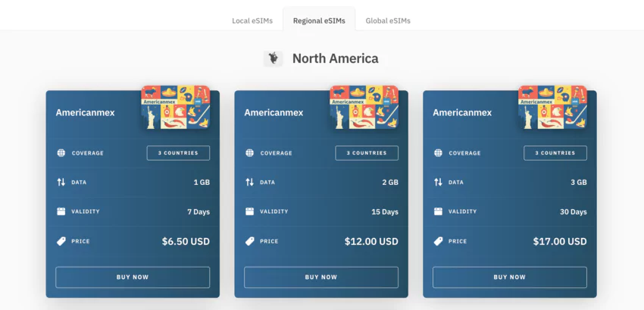Click the North America continent icon
The height and width of the screenshot is (310, 644).
(273, 58)
